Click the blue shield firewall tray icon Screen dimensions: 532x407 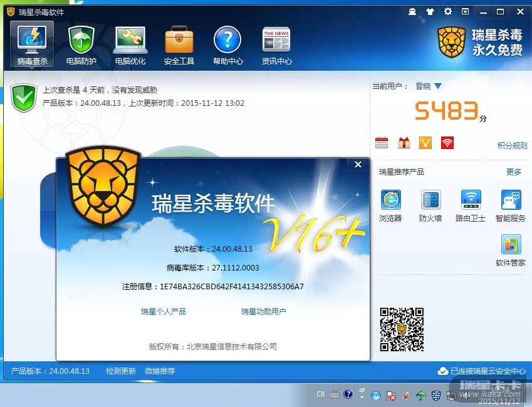click(436, 396)
